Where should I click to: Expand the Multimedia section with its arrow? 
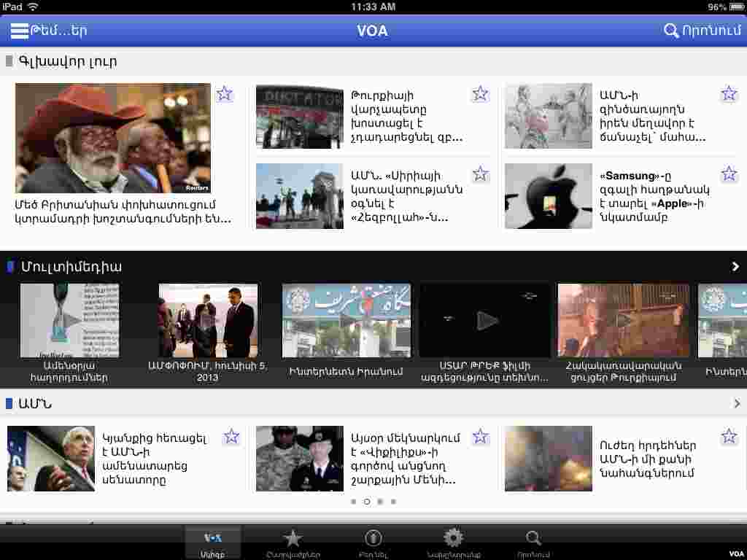coord(735,267)
